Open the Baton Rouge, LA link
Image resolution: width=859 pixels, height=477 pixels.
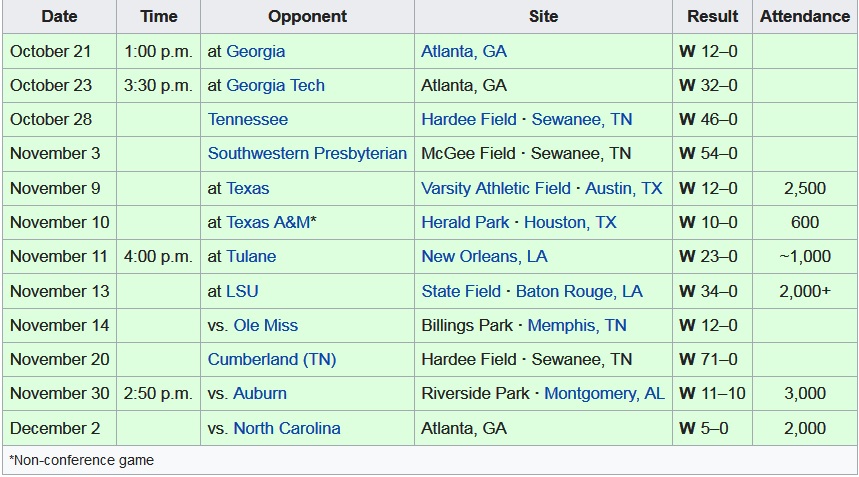(579, 291)
